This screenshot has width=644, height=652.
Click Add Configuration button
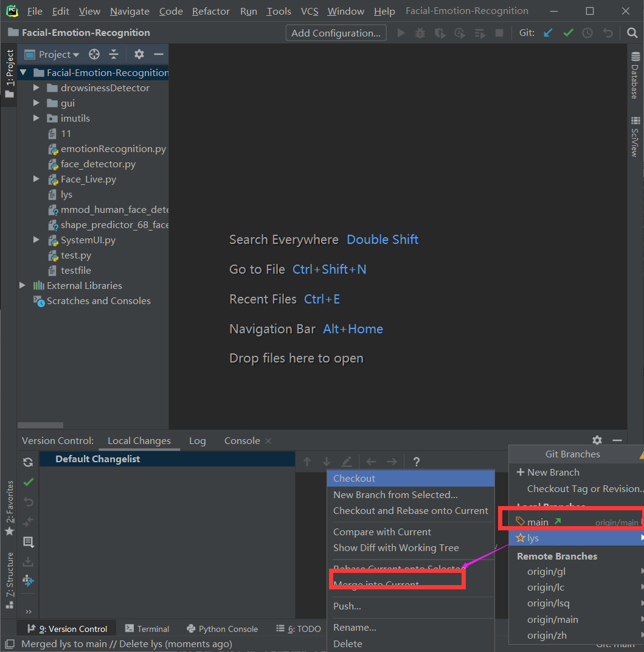336,32
